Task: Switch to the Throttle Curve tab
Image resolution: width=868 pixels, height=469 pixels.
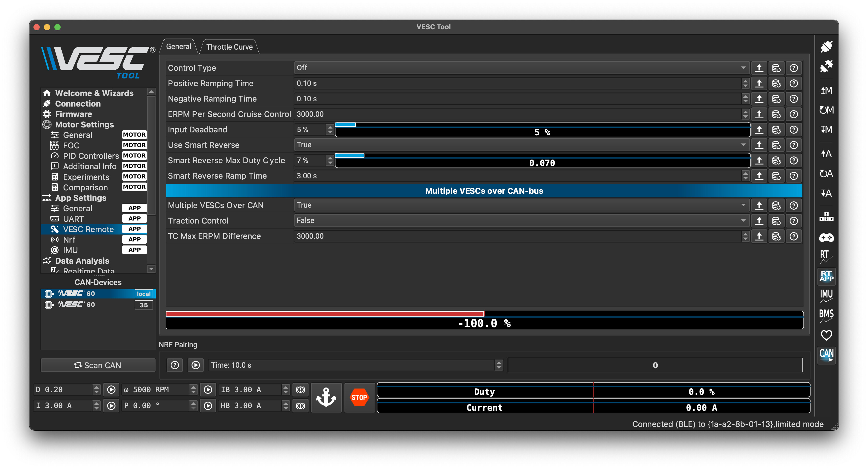Action: tap(229, 47)
